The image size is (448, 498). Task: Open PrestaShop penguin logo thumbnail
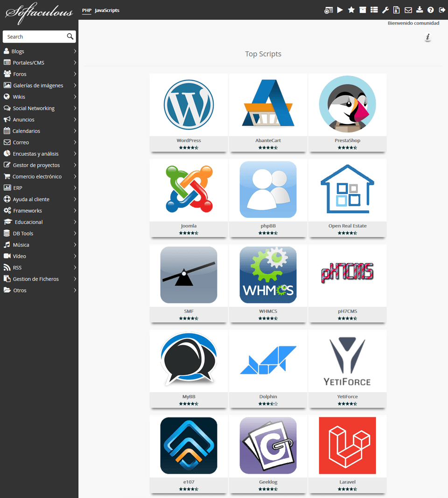pos(347,104)
